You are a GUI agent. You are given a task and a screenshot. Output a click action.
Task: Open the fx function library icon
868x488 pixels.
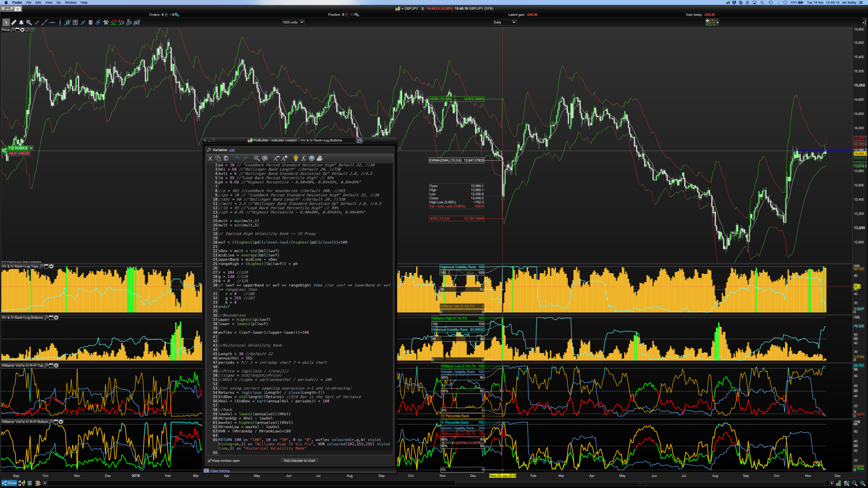(303, 158)
